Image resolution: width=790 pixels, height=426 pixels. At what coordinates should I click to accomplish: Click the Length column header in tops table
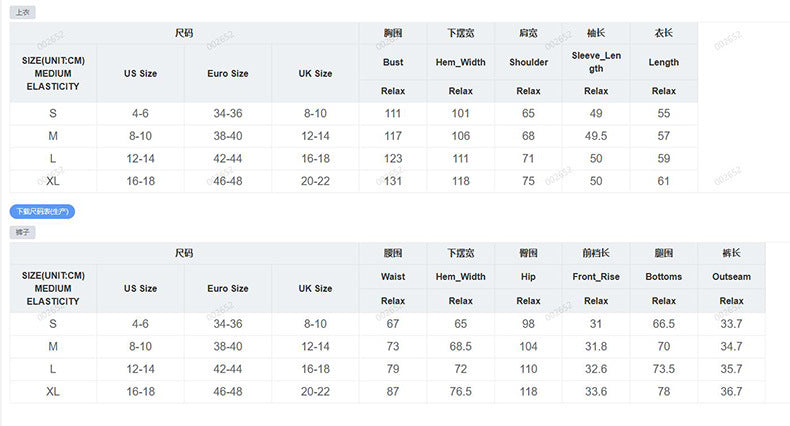coord(664,62)
